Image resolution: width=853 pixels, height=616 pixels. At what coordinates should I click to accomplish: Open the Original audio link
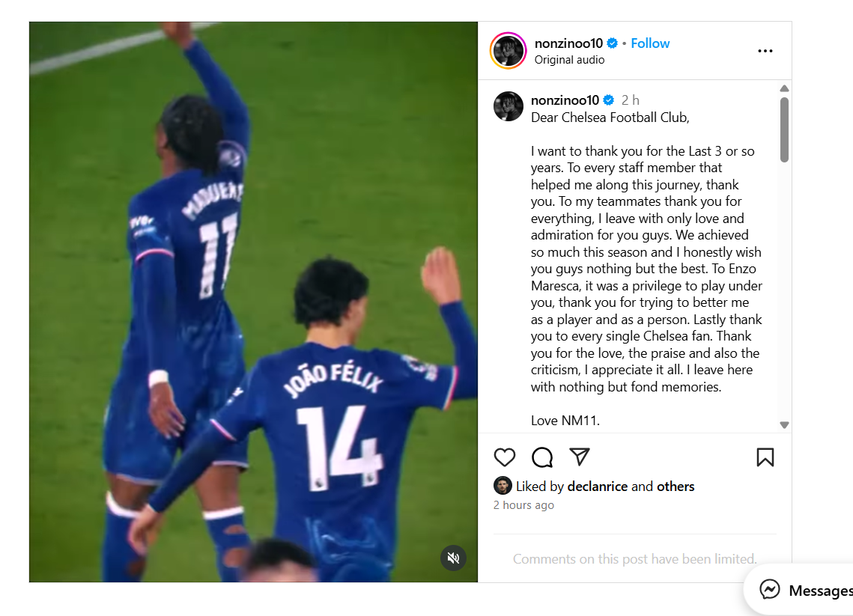[569, 60]
